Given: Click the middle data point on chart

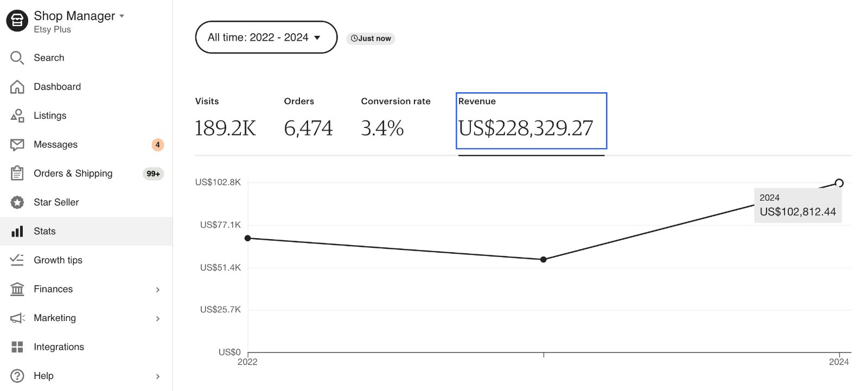Looking at the screenshot, I should [544, 260].
